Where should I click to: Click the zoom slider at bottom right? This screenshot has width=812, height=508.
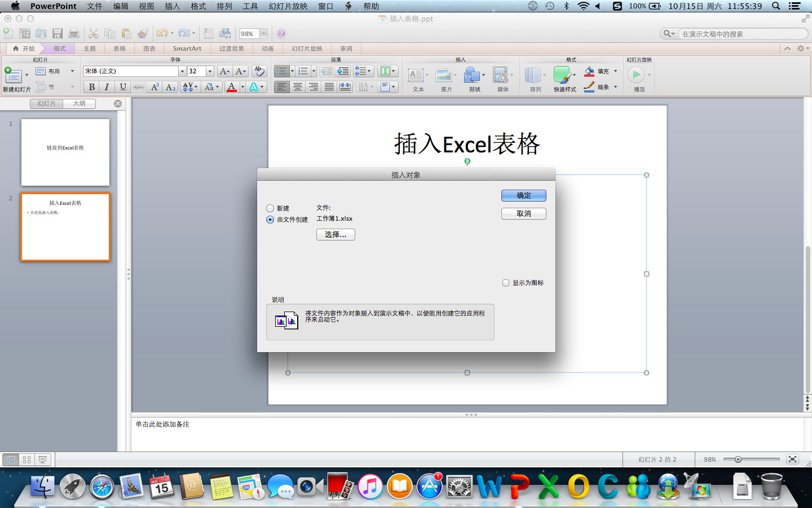click(x=751, y=459)
